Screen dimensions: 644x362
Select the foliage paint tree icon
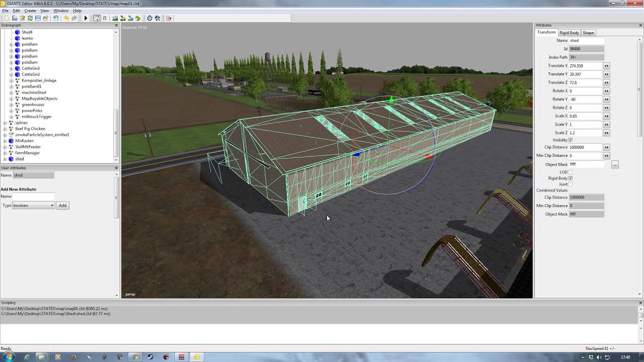pyautogui.click(x=137, y=18)
